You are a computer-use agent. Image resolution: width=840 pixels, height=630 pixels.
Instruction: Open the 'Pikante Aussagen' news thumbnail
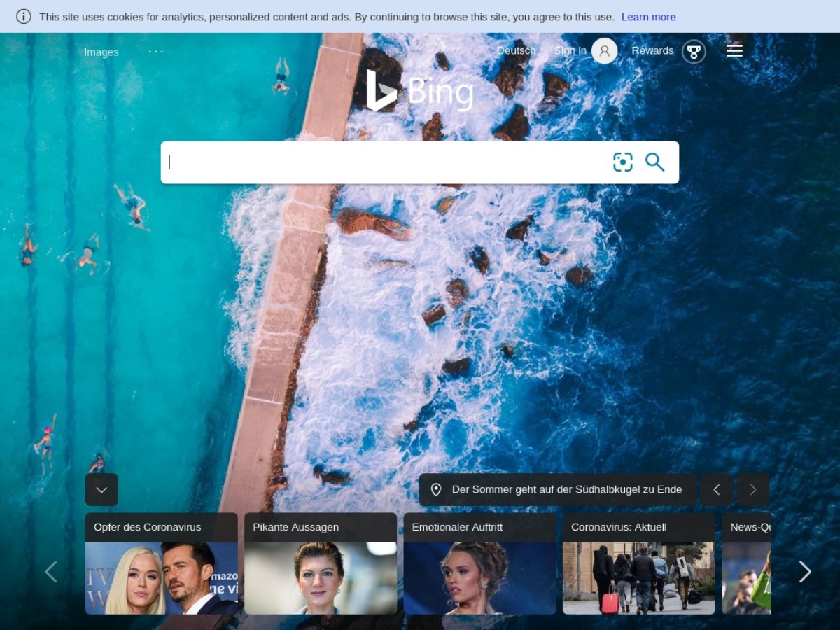pos(321,577)
